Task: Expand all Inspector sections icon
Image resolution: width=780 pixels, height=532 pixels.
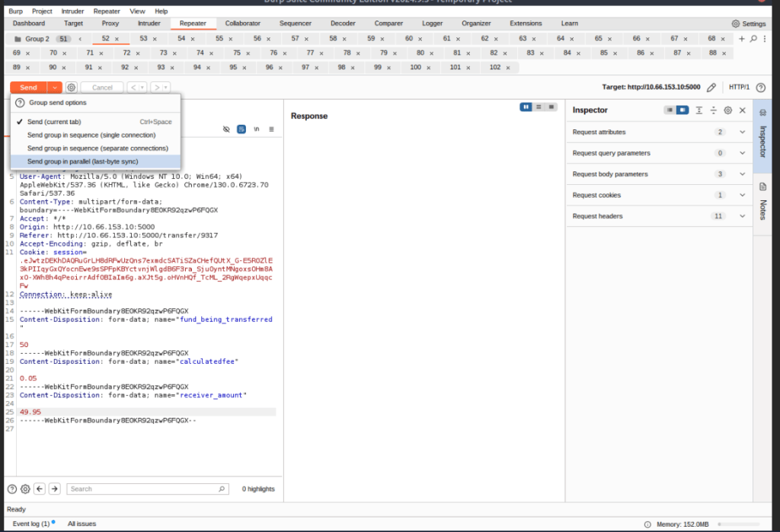Action: coord(699,110)
